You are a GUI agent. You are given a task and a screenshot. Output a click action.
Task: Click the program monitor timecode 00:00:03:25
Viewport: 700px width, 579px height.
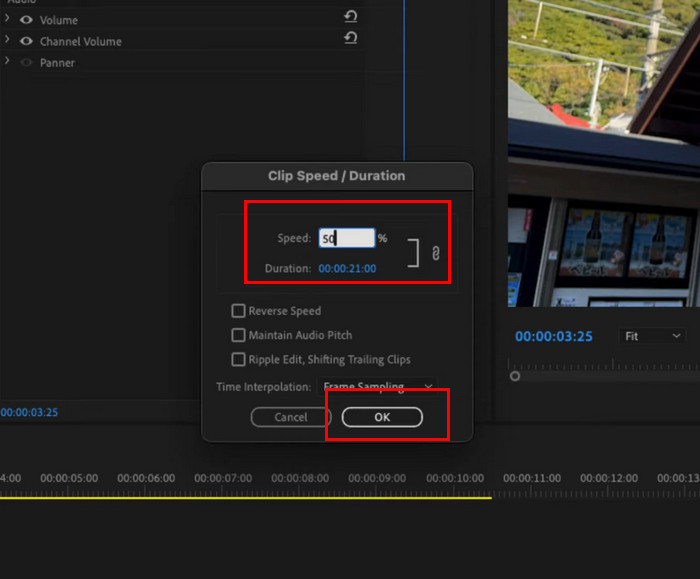coord(554,336)
